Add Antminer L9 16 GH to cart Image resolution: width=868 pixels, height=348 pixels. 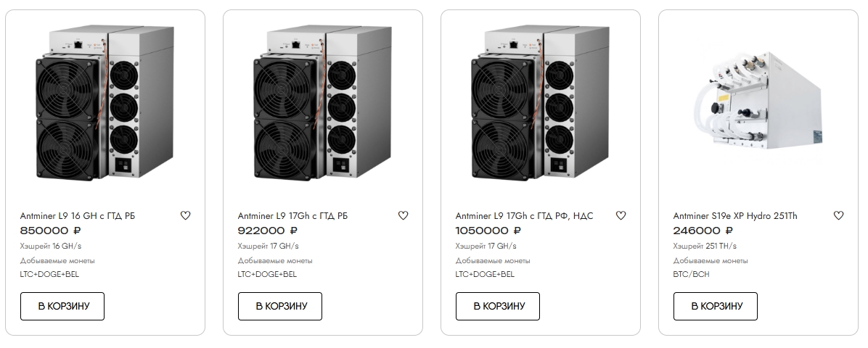(62, 306)
